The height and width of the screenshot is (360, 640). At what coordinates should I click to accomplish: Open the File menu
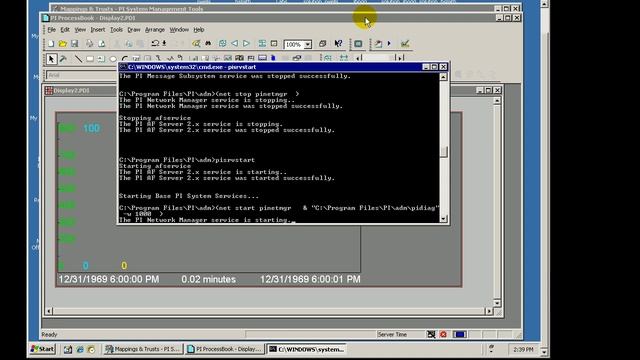pyautogui.click(x=51, y=30)
